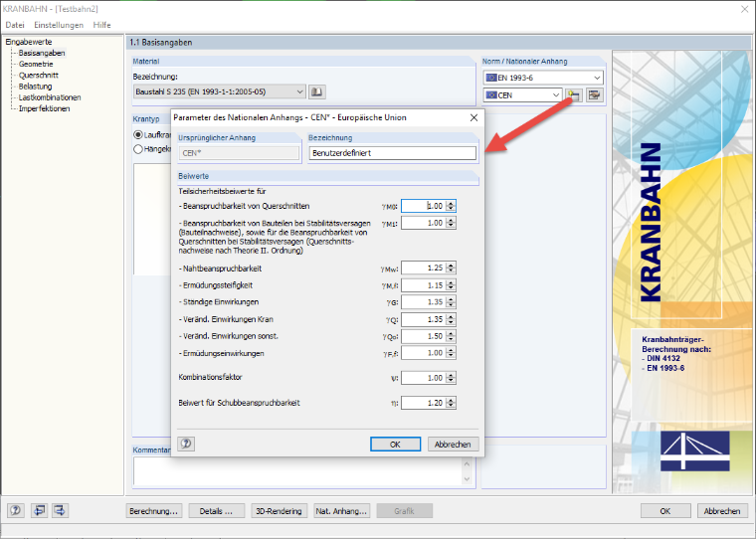Image resolution: width=756 pixels, height=539 pixels.
Task: Click the help icon in the parameter dialog
Action: (186, 444)
